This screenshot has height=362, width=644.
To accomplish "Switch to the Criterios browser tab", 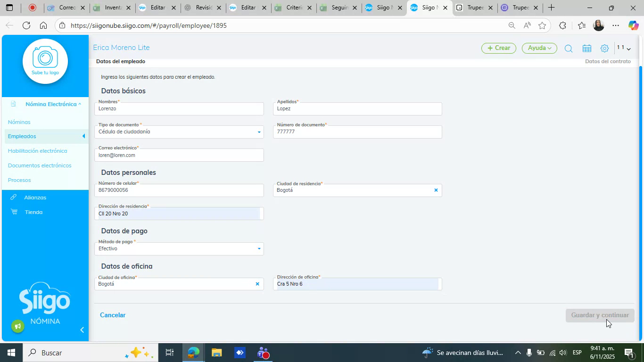I will pos(293,8).
